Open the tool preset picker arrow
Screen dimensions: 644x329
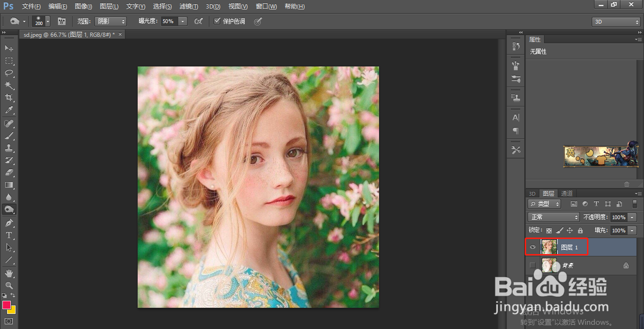(x=24, y=21)
